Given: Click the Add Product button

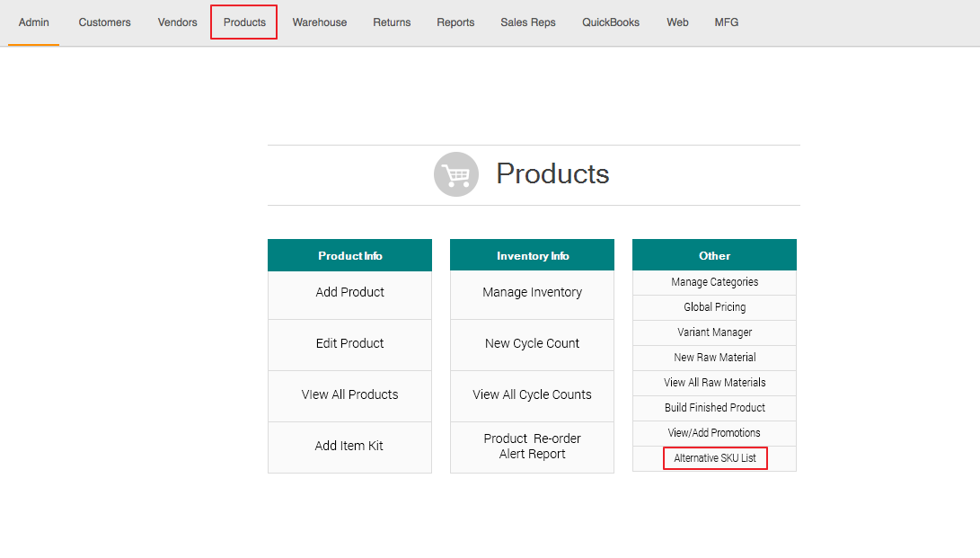Looking at the screenshot, I should [x=349, y=292].
